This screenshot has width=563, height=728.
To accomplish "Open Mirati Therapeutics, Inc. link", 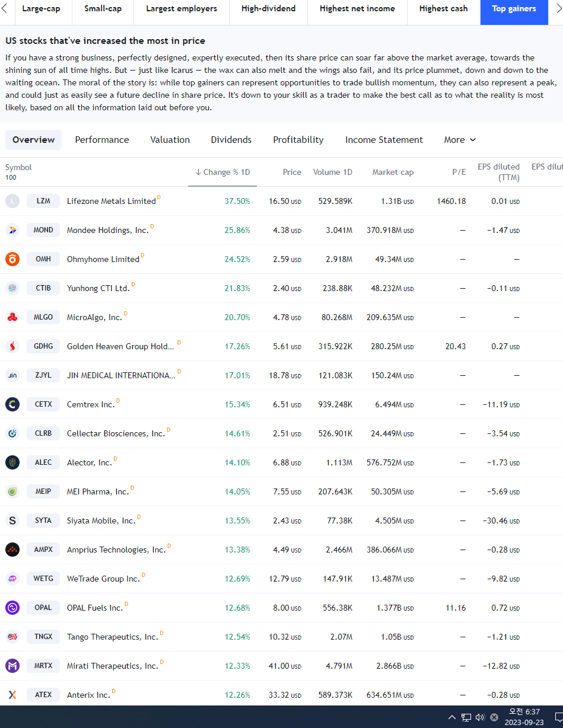I will (113, 666).
